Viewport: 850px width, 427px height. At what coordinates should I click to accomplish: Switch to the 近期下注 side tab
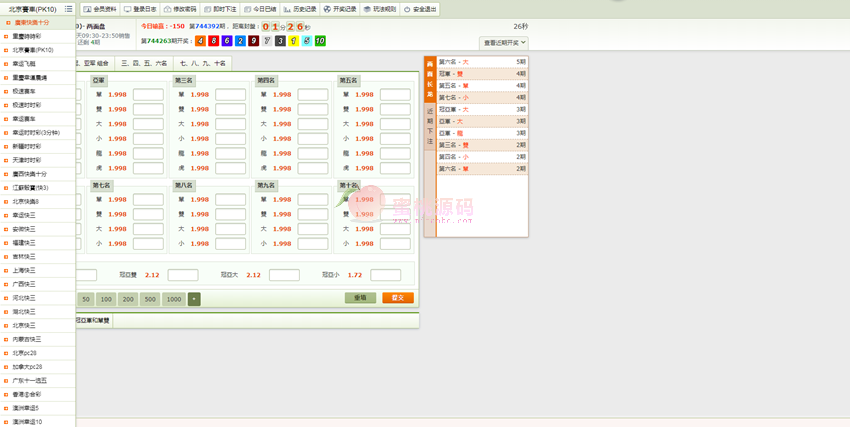430,128
